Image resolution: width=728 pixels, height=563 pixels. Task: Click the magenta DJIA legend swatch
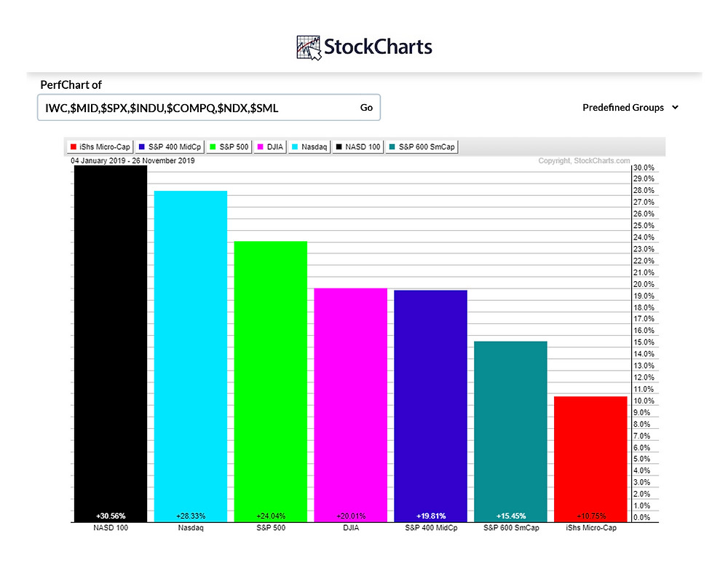coord(260,147)
